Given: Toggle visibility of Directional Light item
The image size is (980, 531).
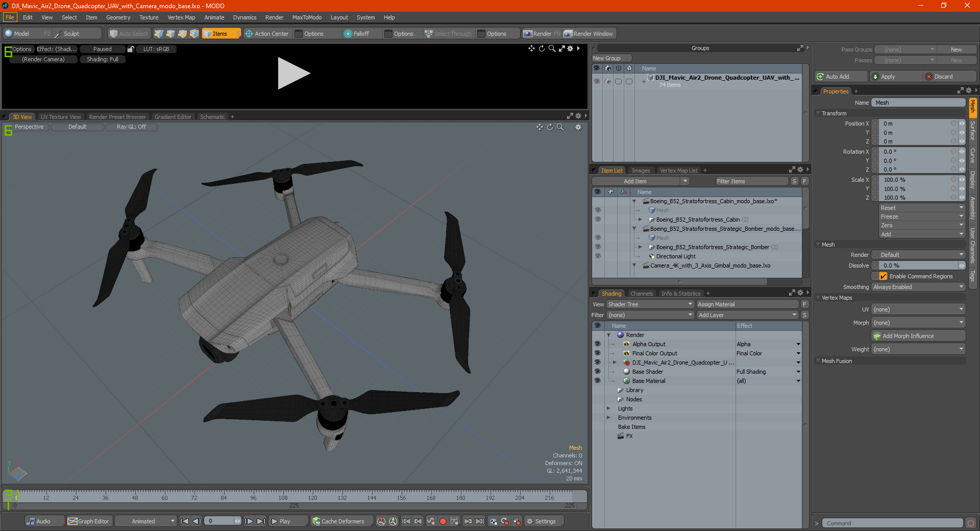Looking at the screenshot, I should [597, 256].
